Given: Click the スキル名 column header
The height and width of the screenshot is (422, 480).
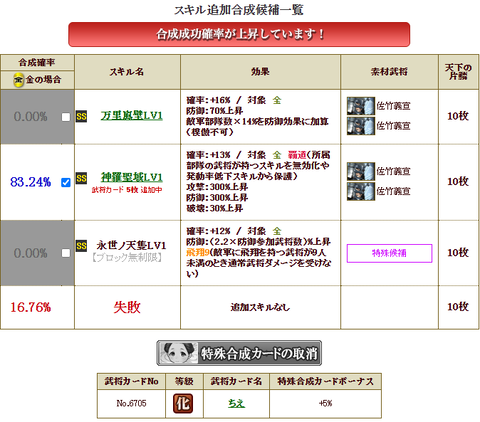Looking at the screenshot, I should point(127,72).
